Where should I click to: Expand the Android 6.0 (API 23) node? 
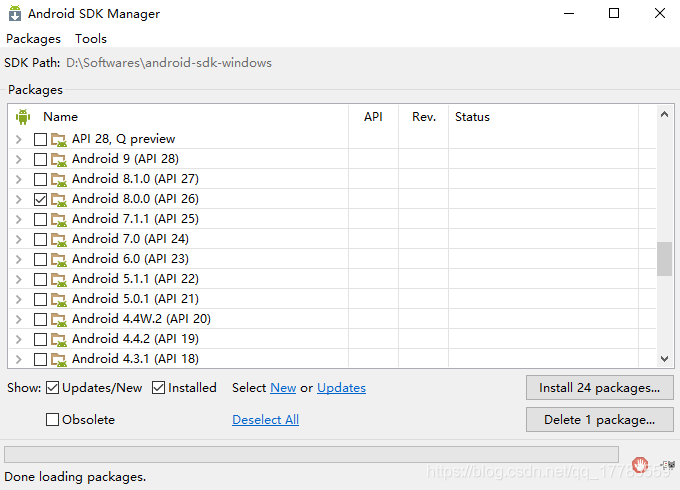19,259
